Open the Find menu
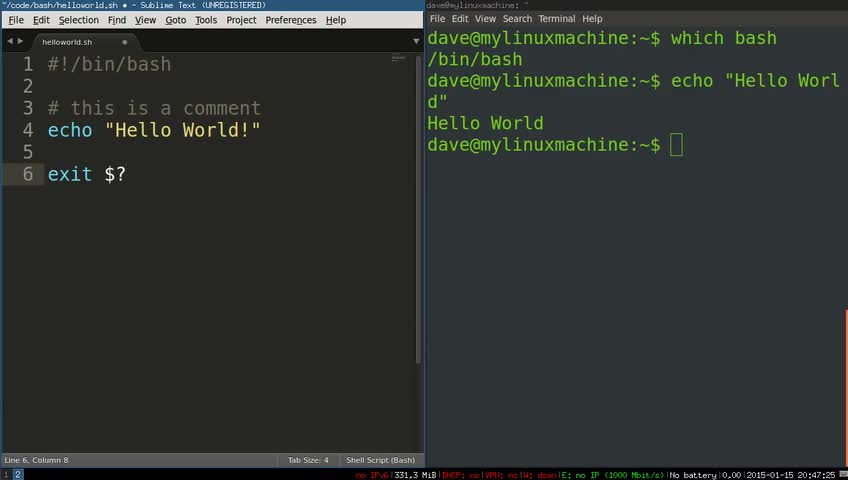 [117, 20]
